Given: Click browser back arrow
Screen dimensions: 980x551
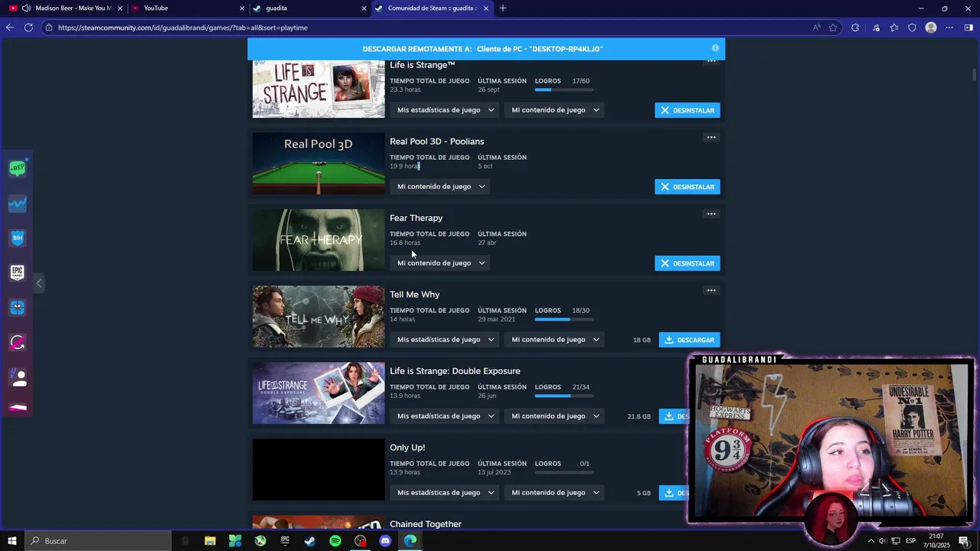Looking at the screenshot, I should click(10, 28).
